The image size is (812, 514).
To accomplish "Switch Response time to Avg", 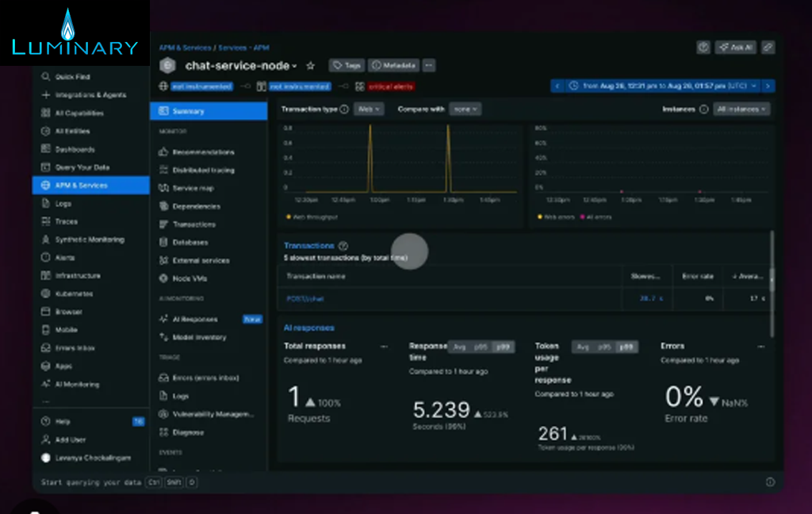I will pos(459,347).
